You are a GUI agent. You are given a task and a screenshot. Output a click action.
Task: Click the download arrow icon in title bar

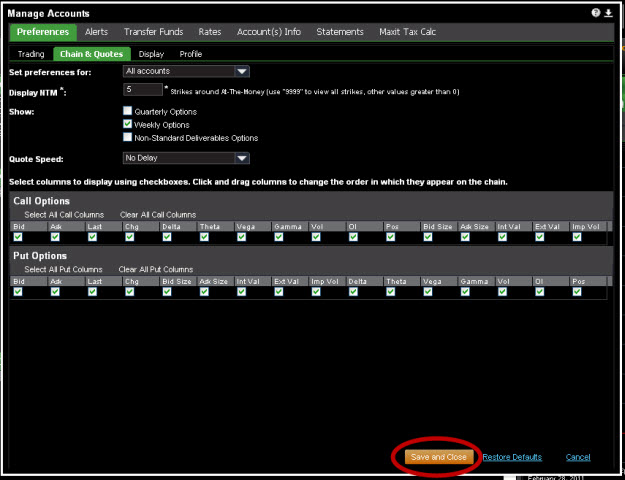pyautogui.click(x=608, y=13)
